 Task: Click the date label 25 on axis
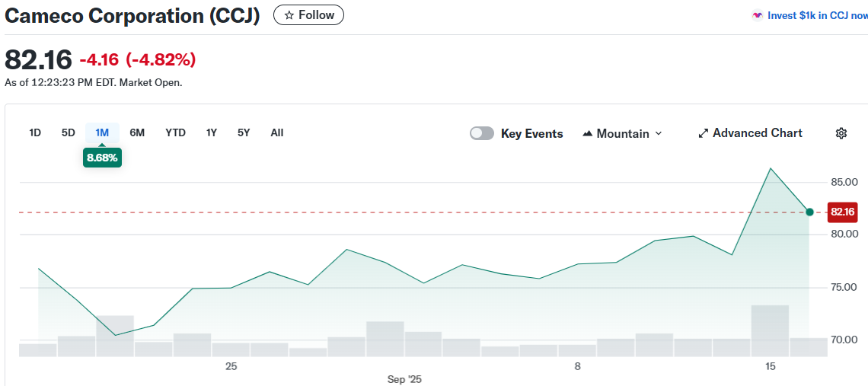pos(231,366)
